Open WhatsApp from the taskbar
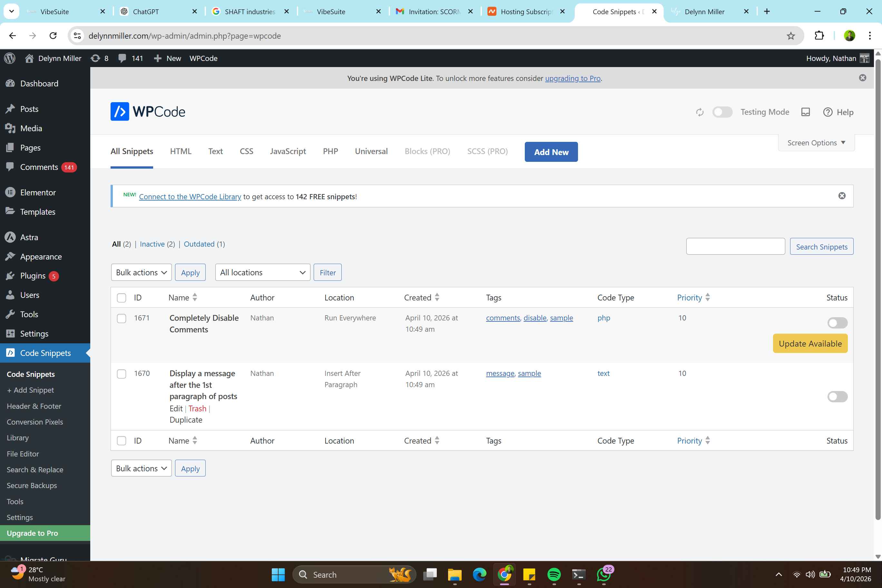 604,574
